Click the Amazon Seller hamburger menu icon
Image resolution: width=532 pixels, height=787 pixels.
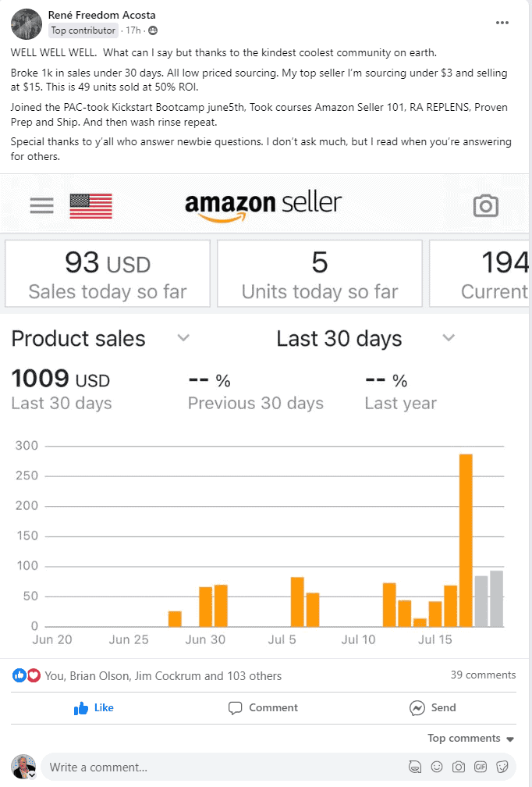pyautogui.click(x=41, y=205)
